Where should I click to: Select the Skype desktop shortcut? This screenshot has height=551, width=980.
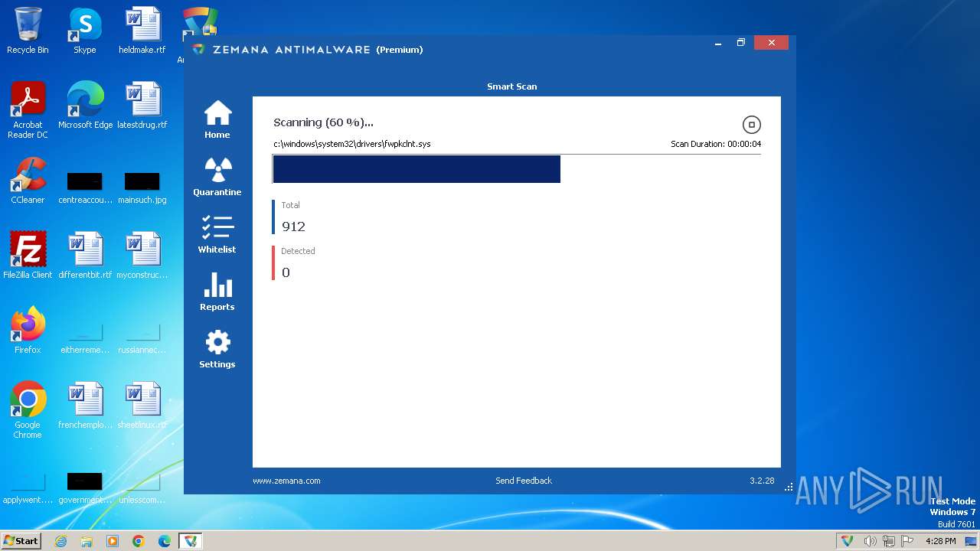[85, 31]
